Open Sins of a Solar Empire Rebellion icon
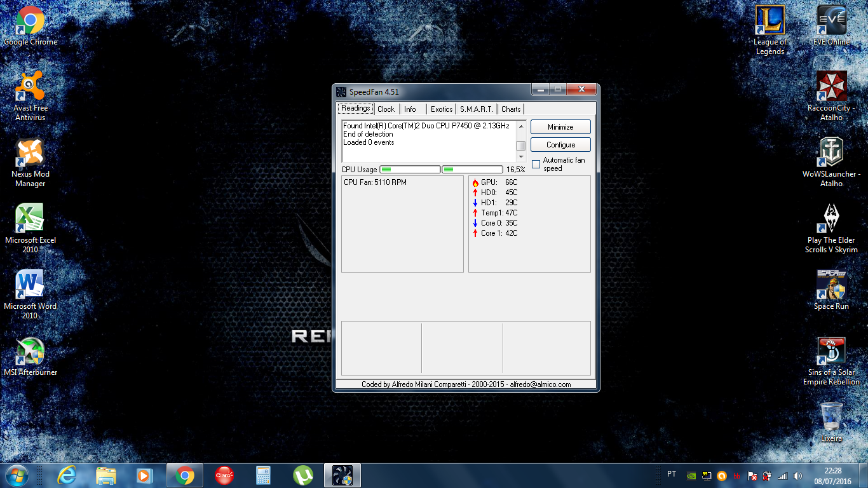868x488 pixels. coord(831,361)
